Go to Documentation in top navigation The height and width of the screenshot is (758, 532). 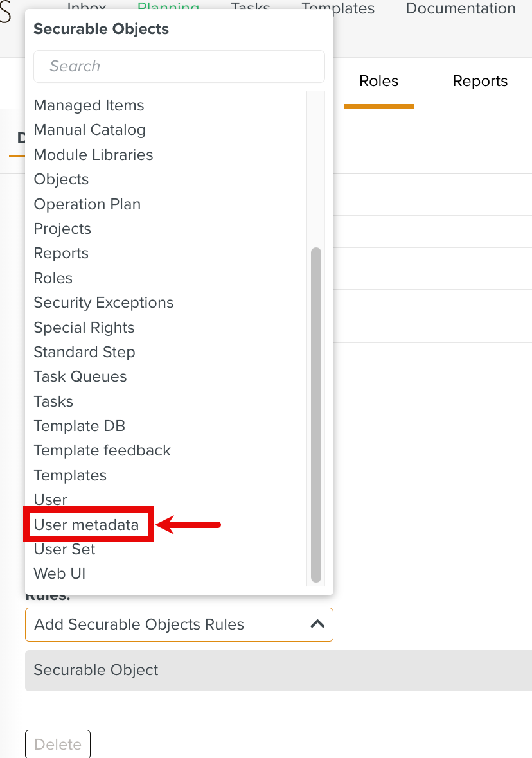461,9
